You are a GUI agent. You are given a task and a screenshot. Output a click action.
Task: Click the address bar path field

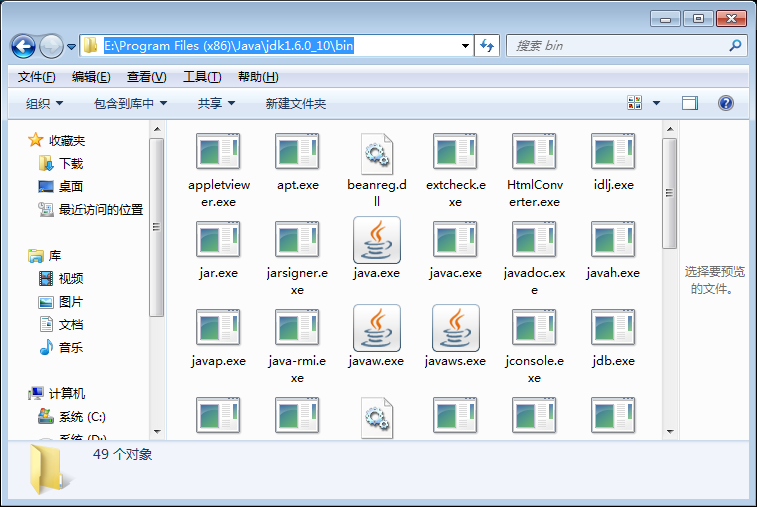point(275,46)
